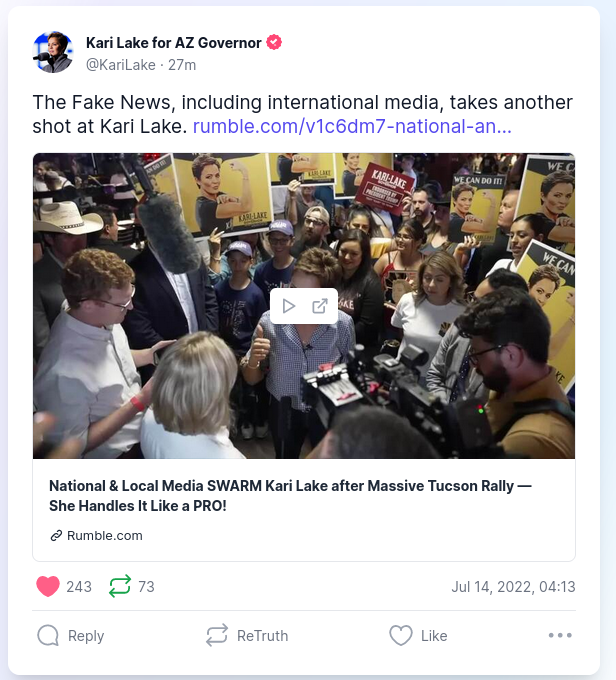Open the 'National & Local Media SWARM' headline
The height and width of the screenshot is (680, 616).
[x=290, y=496]
